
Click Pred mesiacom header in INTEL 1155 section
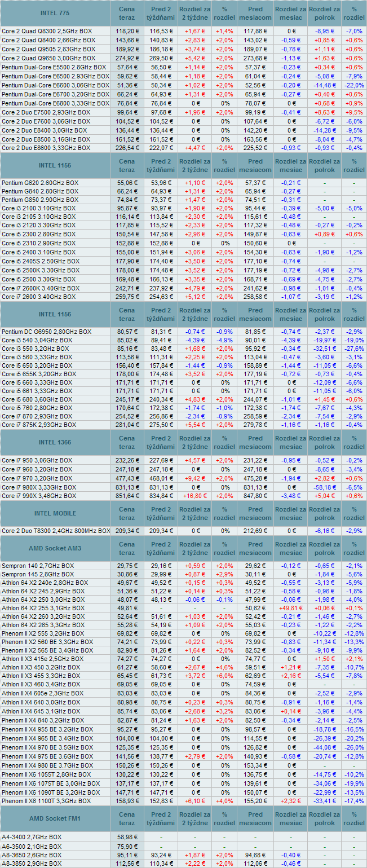[255, 165]
